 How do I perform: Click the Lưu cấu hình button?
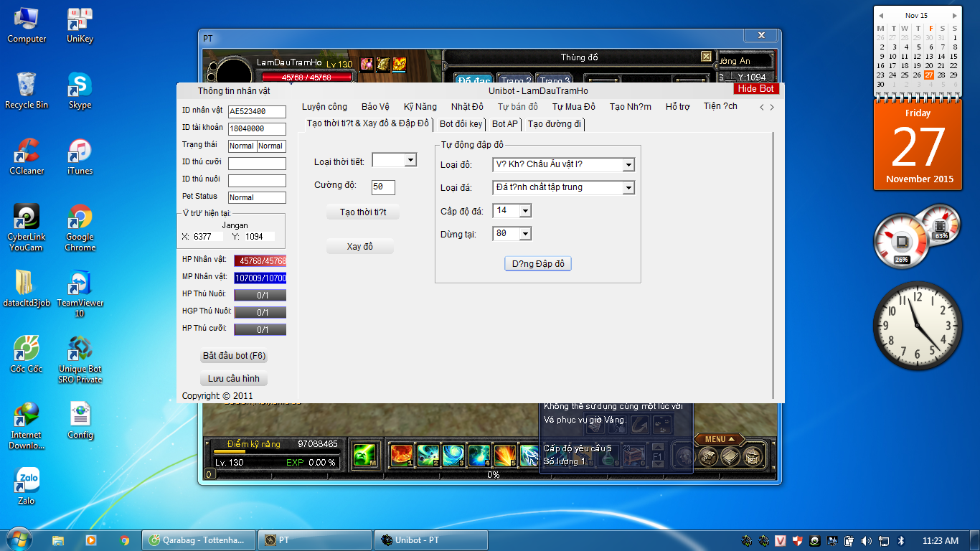(233, 379)
